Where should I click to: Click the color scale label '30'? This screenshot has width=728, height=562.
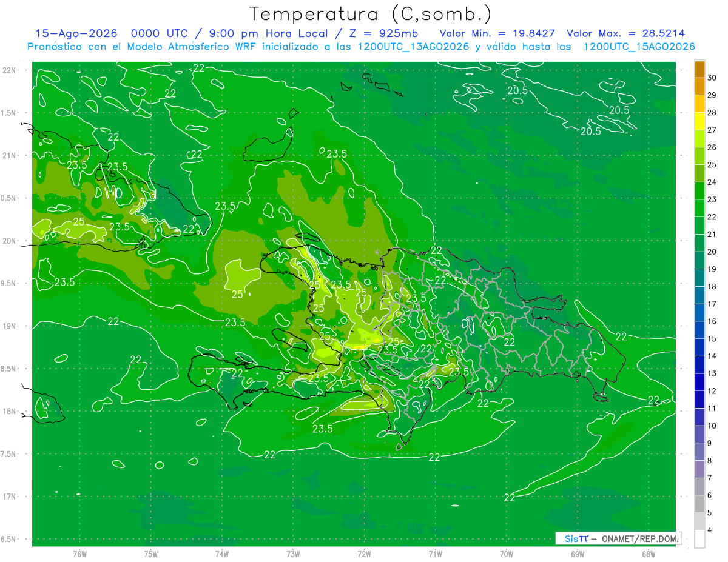[712, 78]
